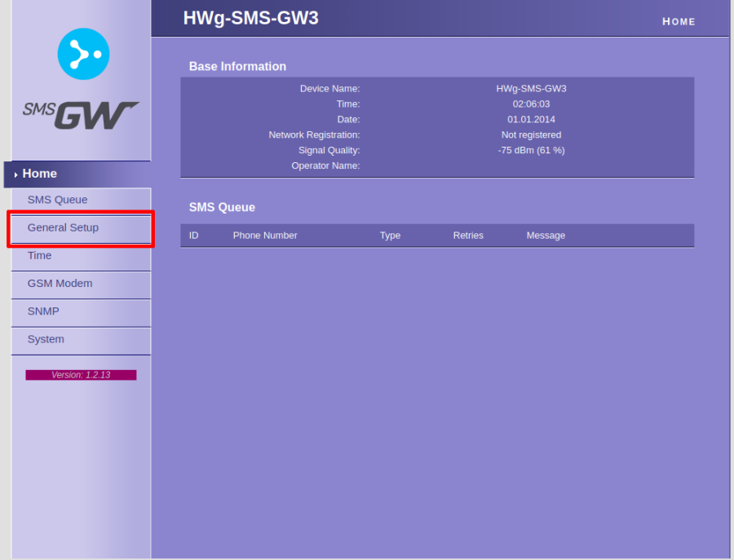Click the Type column header
The image size is (734, 560).
coord(390,236)
